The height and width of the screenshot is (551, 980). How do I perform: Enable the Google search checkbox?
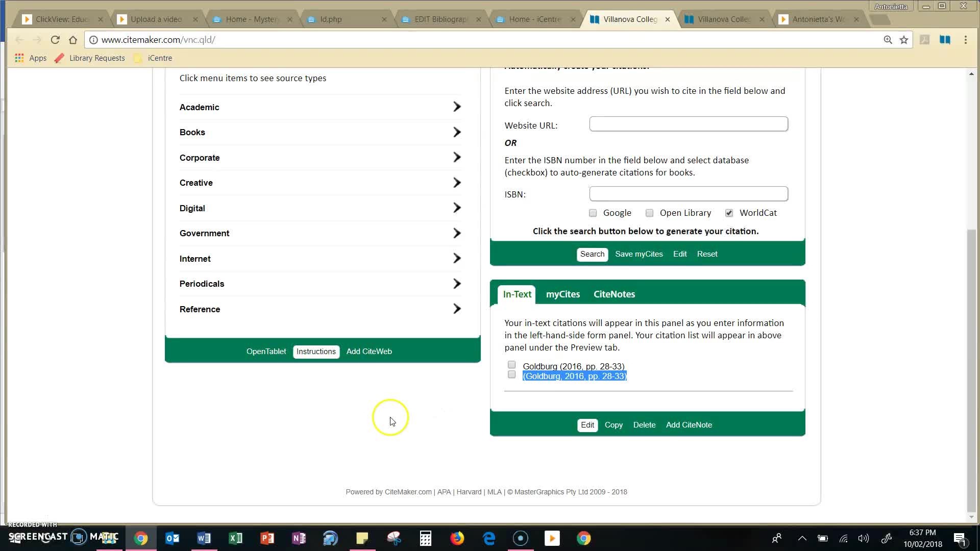[593, 213]
